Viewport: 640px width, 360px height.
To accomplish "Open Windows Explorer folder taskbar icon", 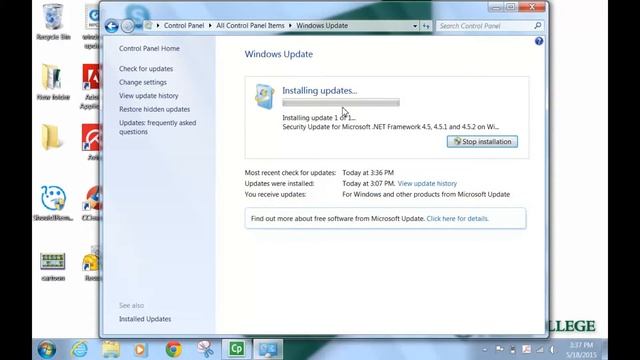I will 111,349.
